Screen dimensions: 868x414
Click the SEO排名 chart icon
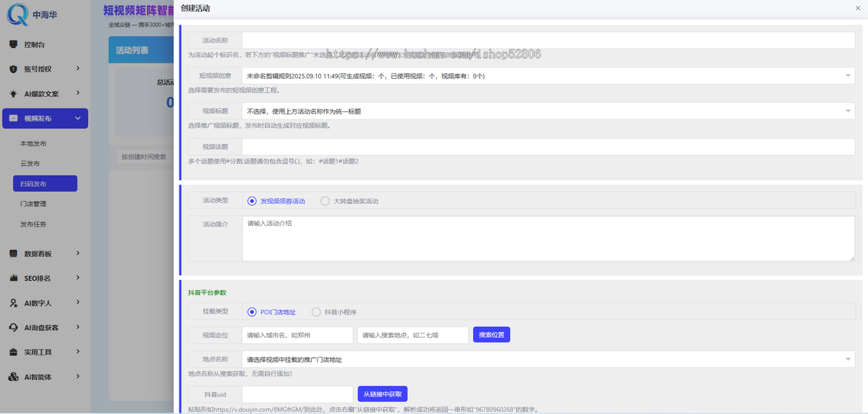pos(13,278)
